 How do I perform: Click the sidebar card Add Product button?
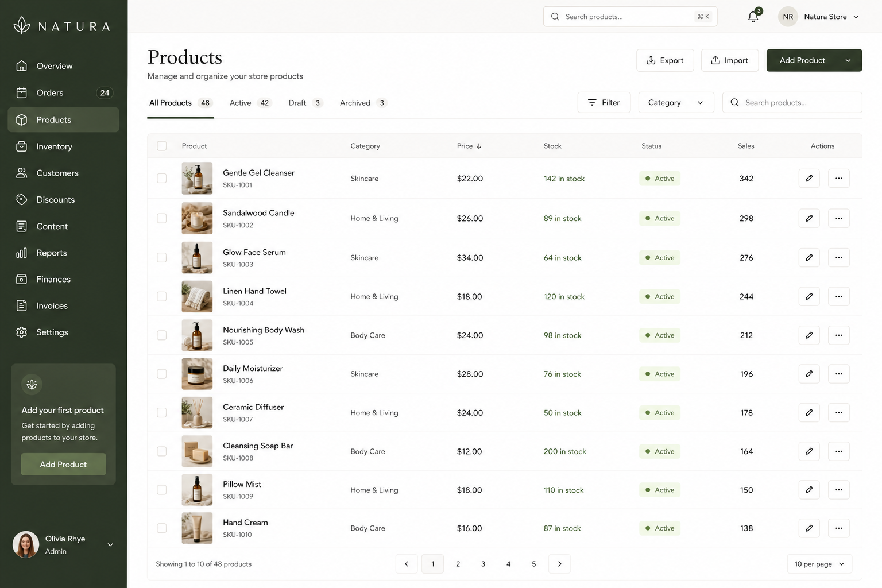[x=63, y=464]
